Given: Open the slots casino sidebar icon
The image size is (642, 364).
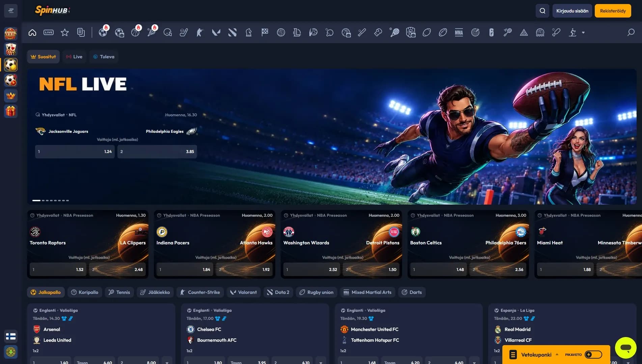Looking at the screenshot, I should pos(11,34).
